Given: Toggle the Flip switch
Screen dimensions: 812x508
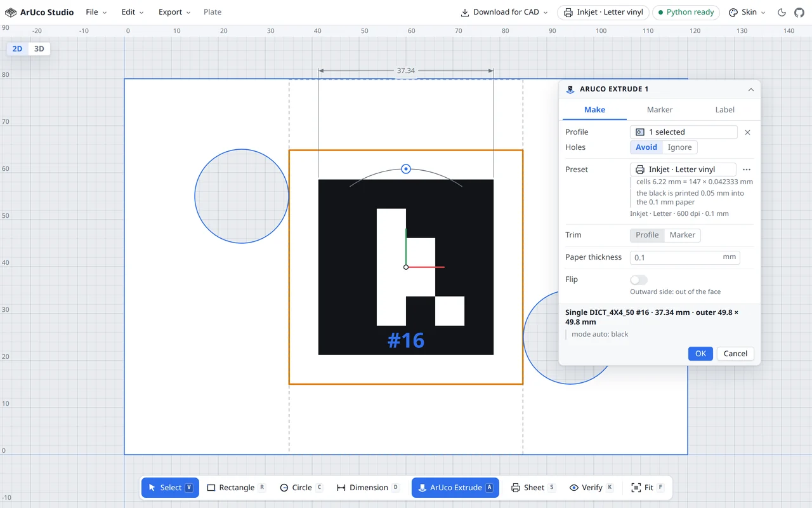Looking at the screenshot, I should pos(639,280).
